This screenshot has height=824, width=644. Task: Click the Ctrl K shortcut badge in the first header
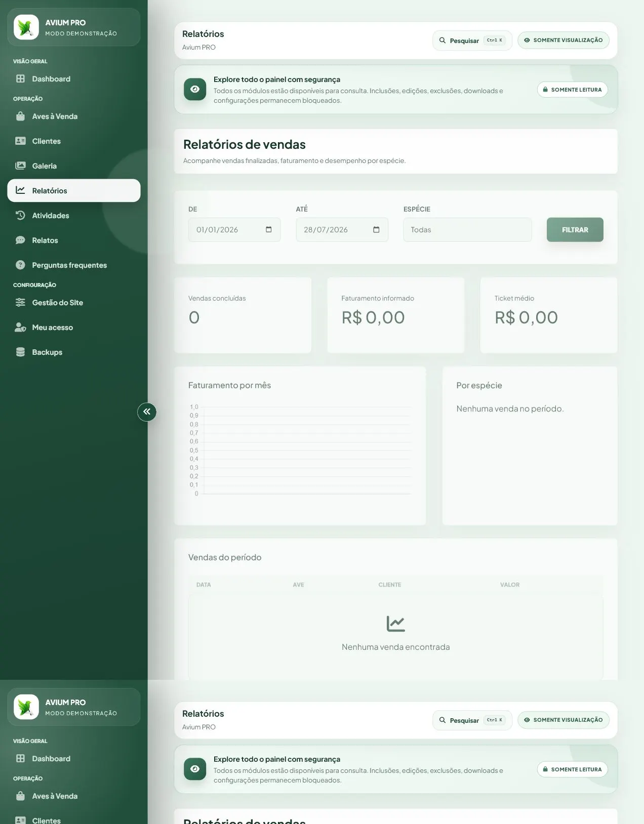(495, 40)
